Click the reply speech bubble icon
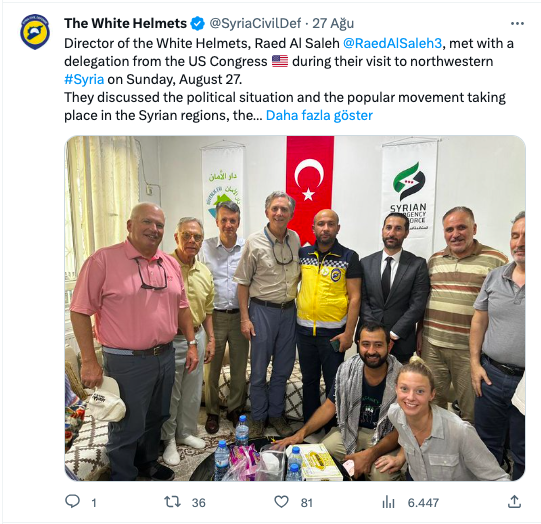 click(72, 502)
